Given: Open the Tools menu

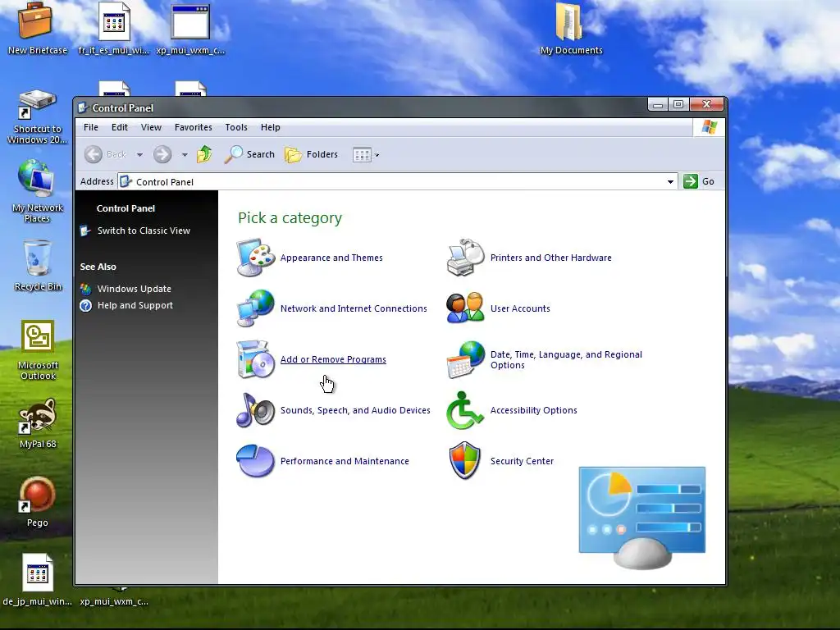Looking at the screenshot, I should pyautogui.click(x=236, y=127).
